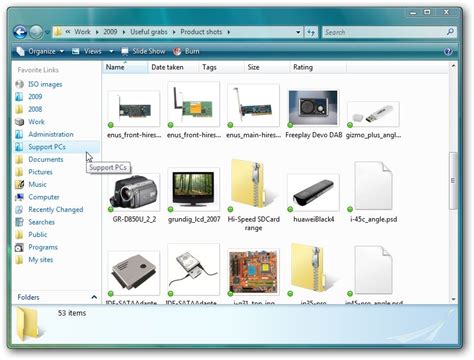Start the Slide Show
The width and height of the screenshot is (474, 360).
pyautogui.click(x=143, y=51)
